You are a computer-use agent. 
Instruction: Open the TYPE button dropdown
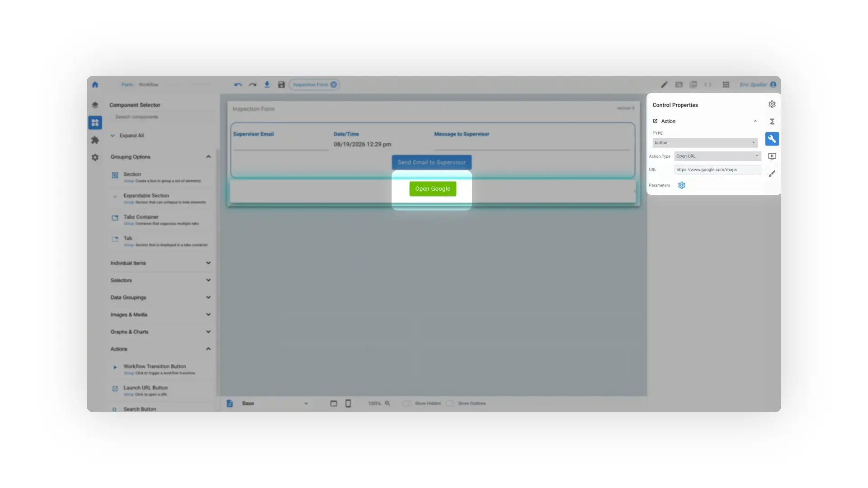click(705, 143)
